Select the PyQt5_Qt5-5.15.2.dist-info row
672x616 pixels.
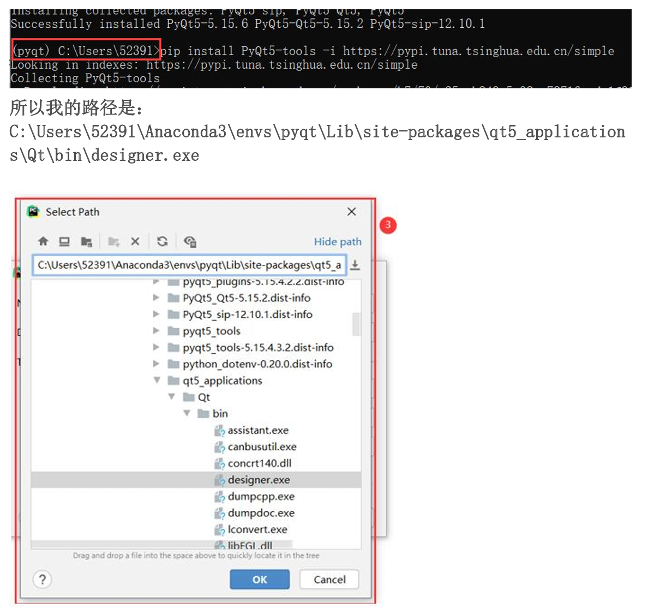tap(196, 298)
